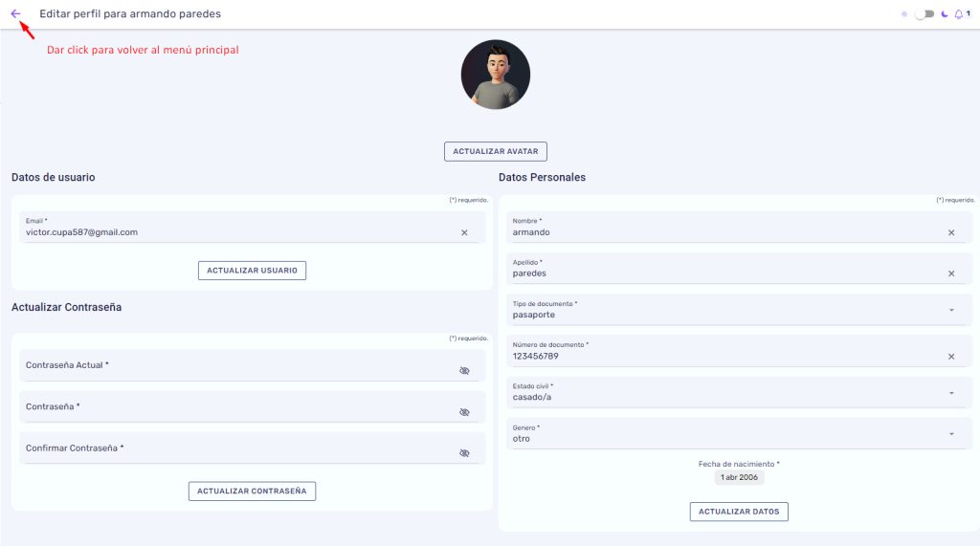Viewport: 980px width, 546px height.
Task: Toggle visibility of the Confirmar Contraseña field
Action: 464,453
